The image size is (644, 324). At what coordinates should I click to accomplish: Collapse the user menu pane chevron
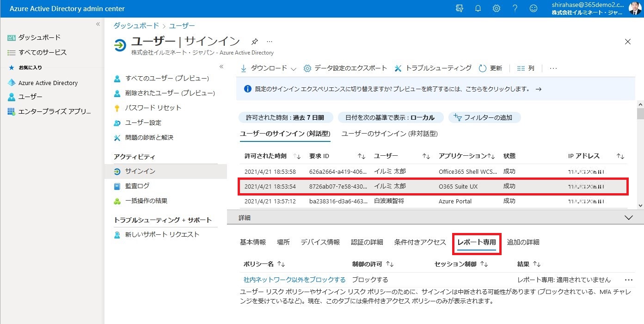point(221,67)
